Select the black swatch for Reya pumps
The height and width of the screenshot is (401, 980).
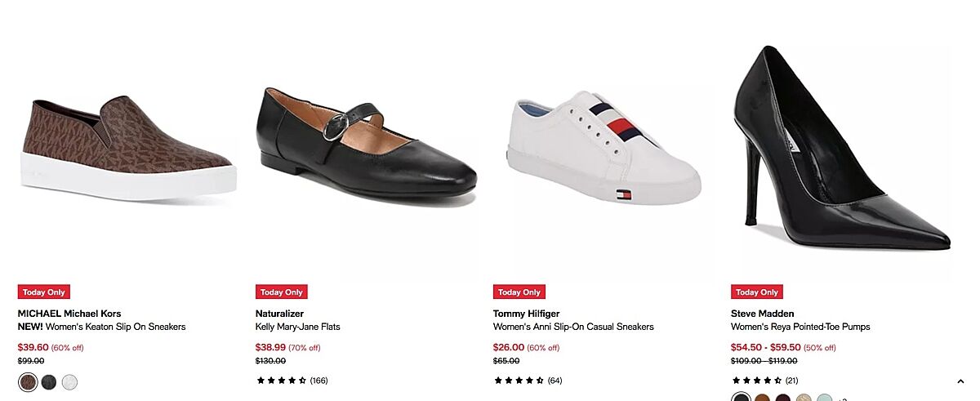click(742, 398)
